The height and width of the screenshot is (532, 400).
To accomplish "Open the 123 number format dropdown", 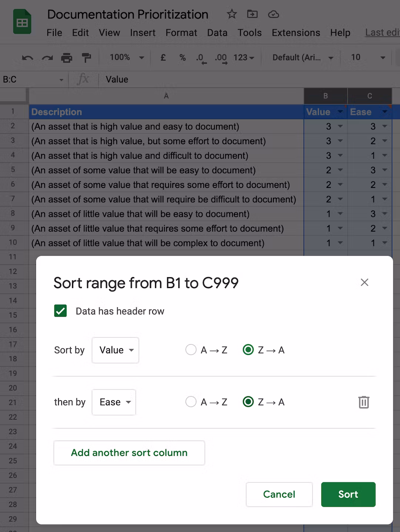I will [x=244, y=57].
